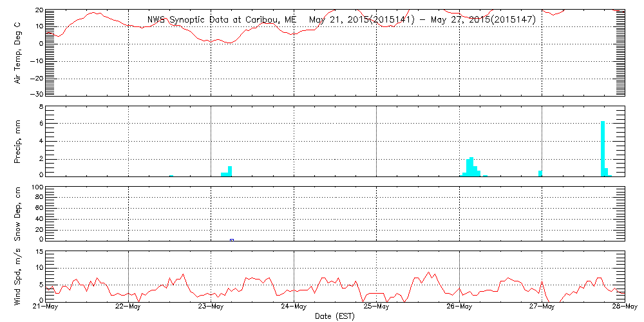Click the precipitation bar cluster after 26-May

[471, 167]
